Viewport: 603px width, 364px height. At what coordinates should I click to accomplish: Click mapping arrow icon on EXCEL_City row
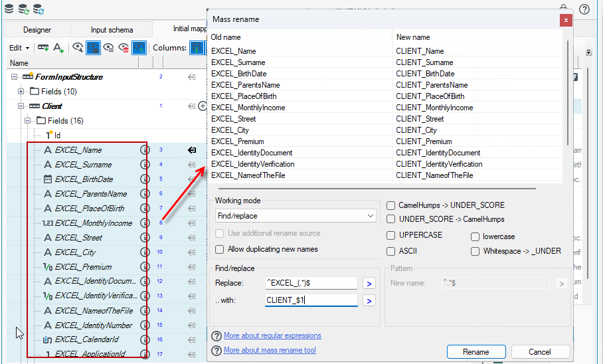pyautogui.click(x=191, y=252)
